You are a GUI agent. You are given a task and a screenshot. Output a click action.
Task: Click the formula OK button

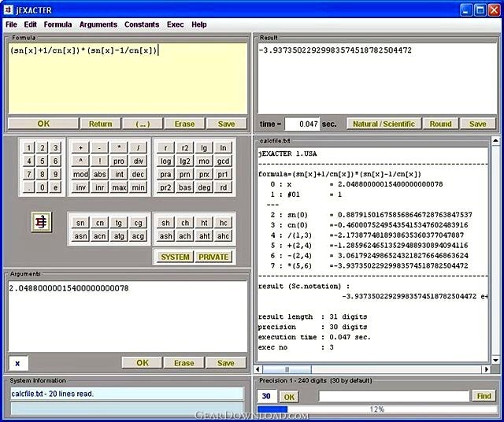pos(43,124)
